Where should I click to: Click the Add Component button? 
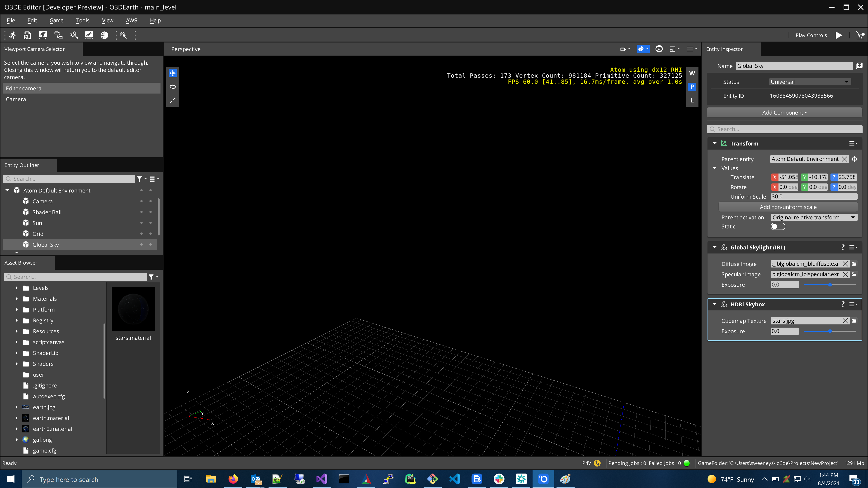point(784,112)
